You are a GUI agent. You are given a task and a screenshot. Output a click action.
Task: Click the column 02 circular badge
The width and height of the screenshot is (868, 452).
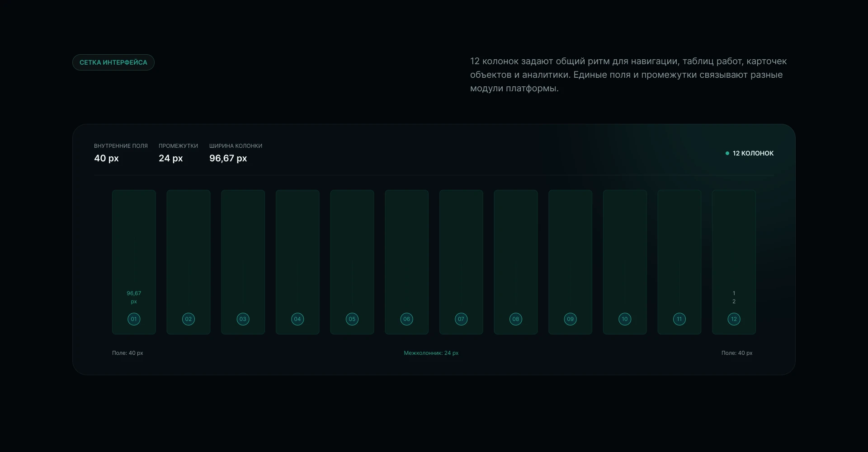point(189,319)
